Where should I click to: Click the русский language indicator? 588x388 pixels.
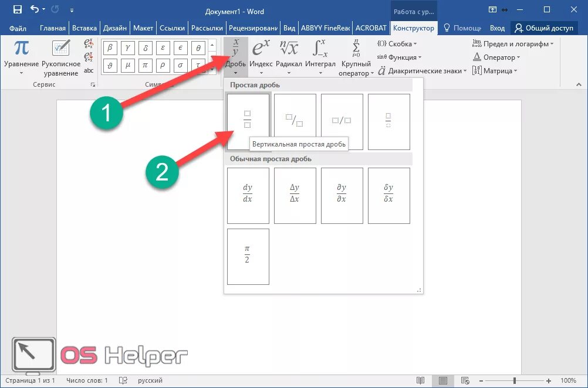tap(150, 380)
